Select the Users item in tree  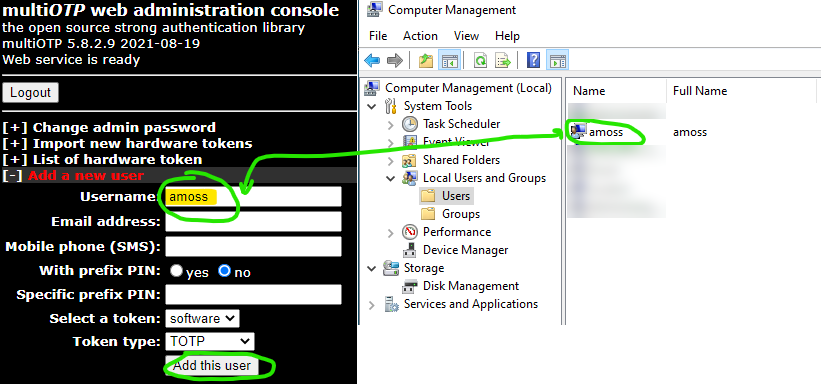coord(456,196)
